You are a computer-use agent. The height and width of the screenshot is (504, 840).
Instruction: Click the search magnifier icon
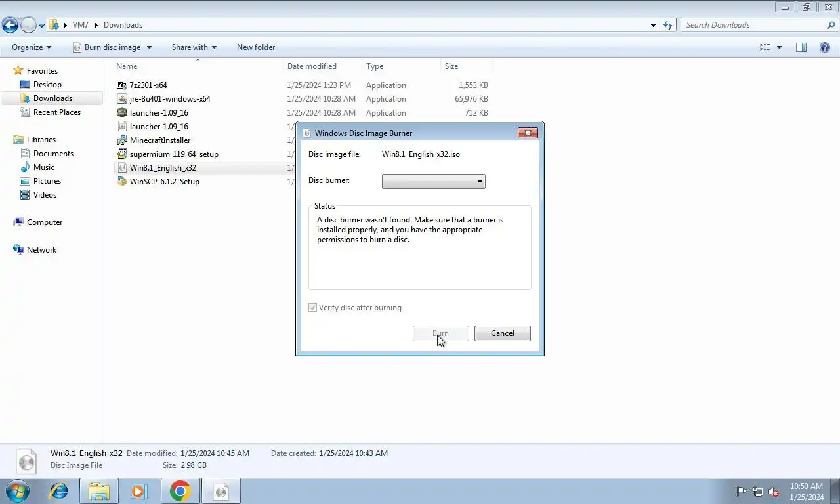831,25
